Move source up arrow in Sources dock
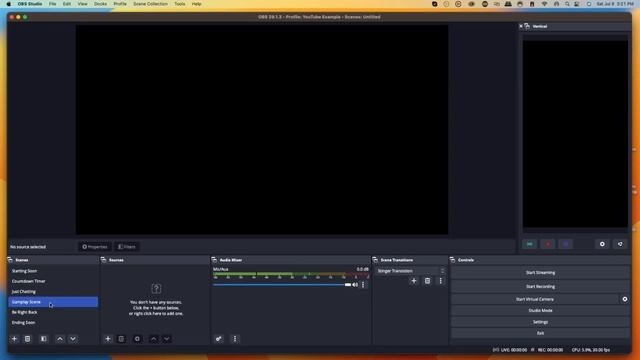This screenshot has height=360, width=640. pos(153,339)
